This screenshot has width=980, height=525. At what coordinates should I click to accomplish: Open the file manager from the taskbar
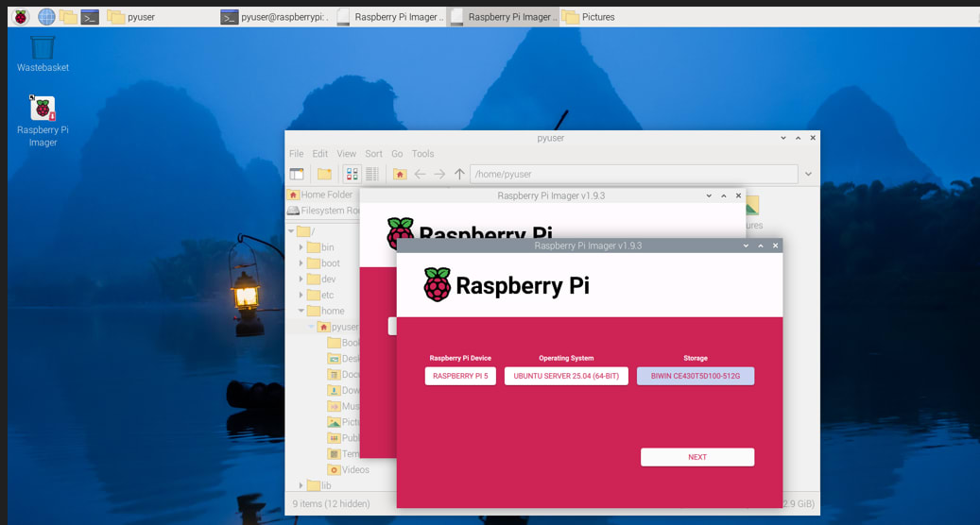tap(68, 17)
